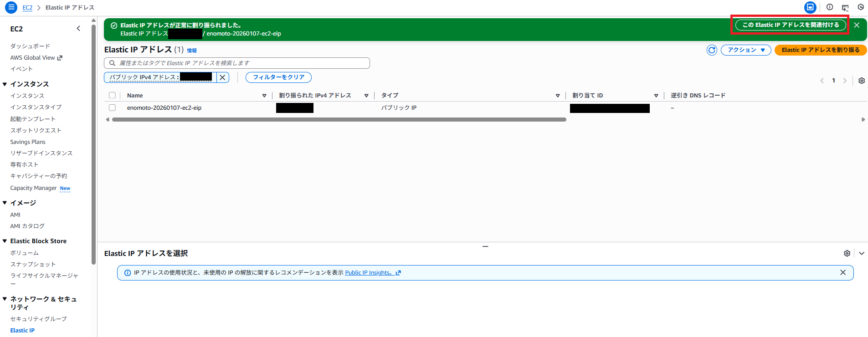Image resolution: width=868 pixels, height=337 pixels.
Task: Click この Elastic IP アドレスを関連付ける button
Action: click(x=790, y=25)
